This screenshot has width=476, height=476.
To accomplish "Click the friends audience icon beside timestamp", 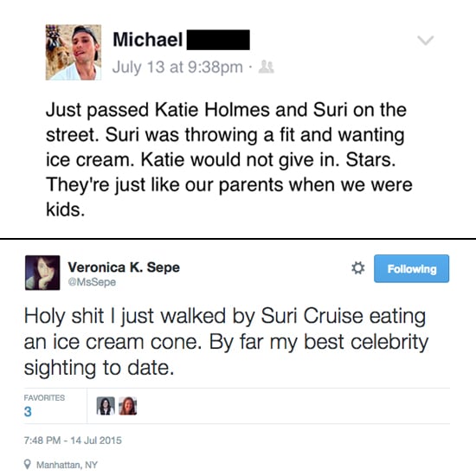I will (x=267, y=67).
